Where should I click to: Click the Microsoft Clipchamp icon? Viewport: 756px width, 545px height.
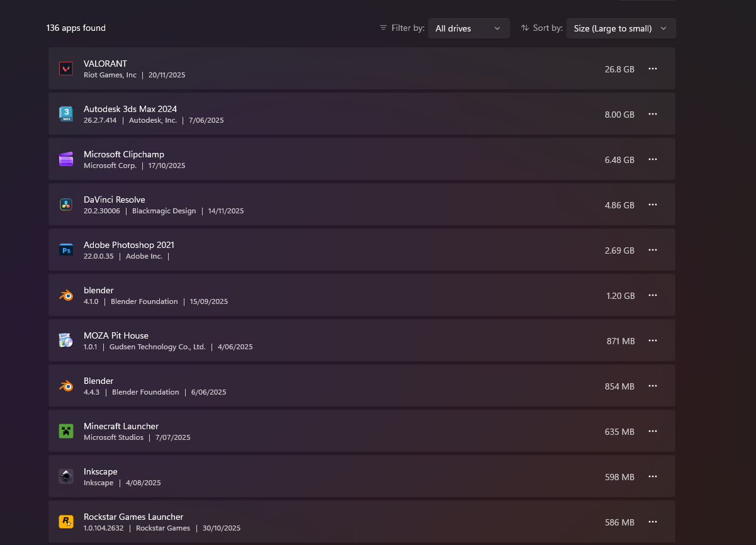click(x=66, y=159)
